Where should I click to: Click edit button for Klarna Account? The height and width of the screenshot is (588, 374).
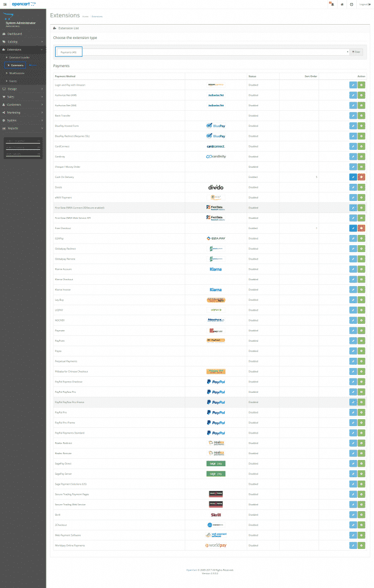[x=353, y=269]
